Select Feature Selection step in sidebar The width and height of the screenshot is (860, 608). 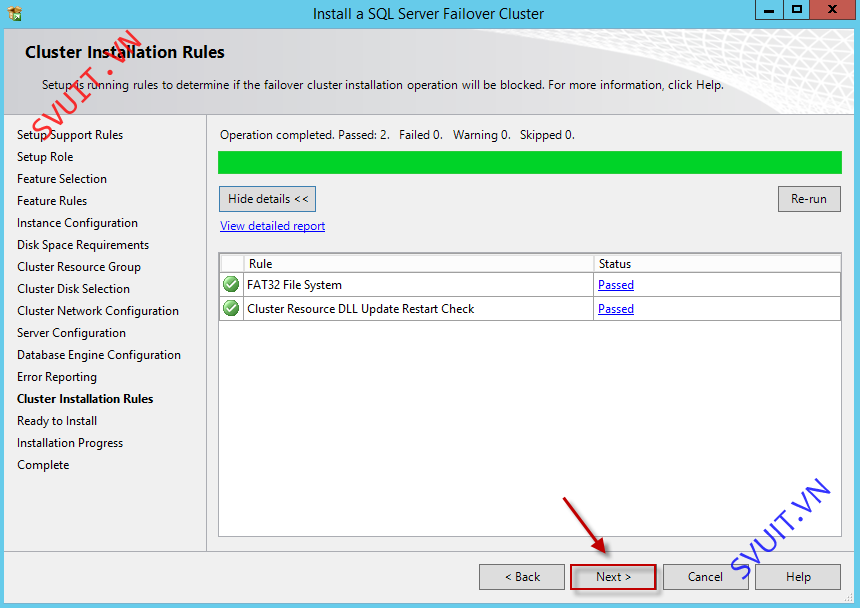pos(62,179)
